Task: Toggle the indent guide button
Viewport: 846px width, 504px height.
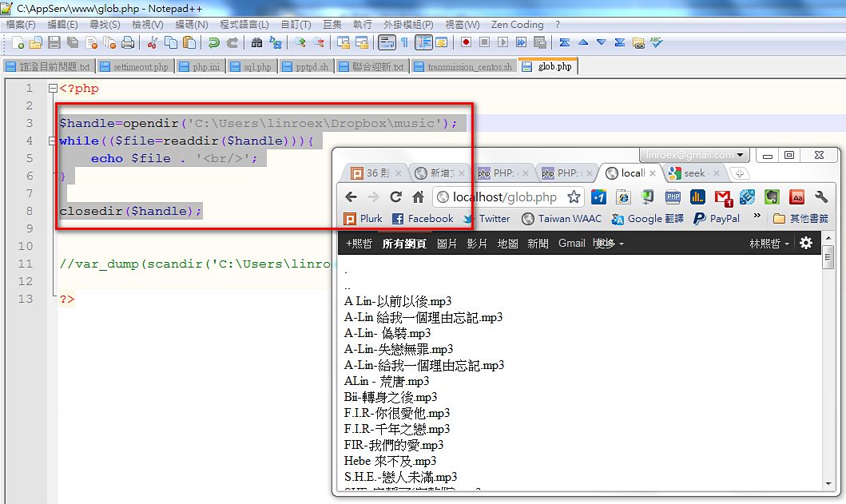Action: point(423,42)
